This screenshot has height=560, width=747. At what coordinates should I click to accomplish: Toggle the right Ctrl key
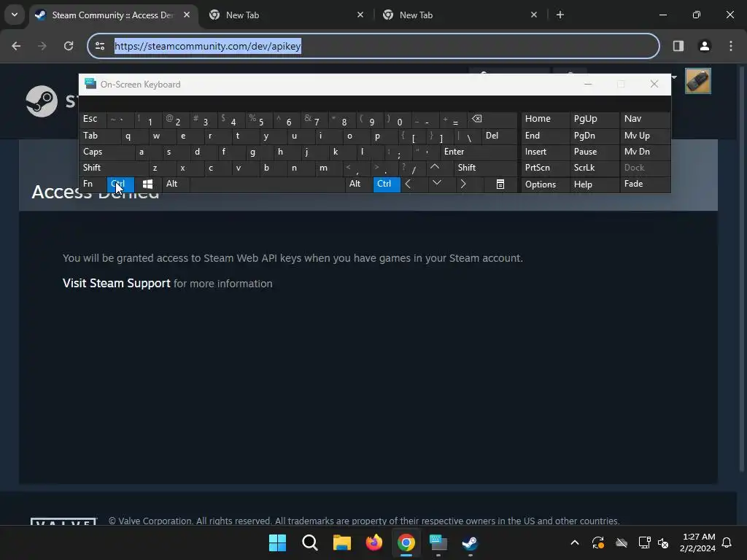pos(387,184)
